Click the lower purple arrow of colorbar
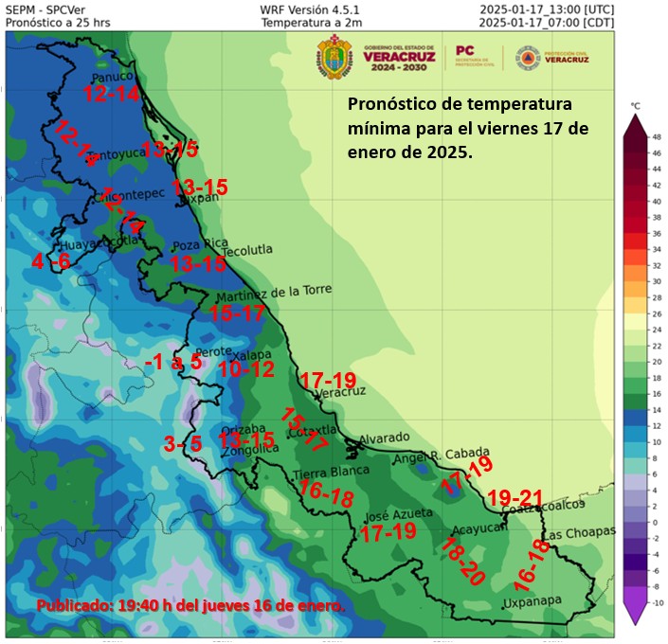 (635, 614)
